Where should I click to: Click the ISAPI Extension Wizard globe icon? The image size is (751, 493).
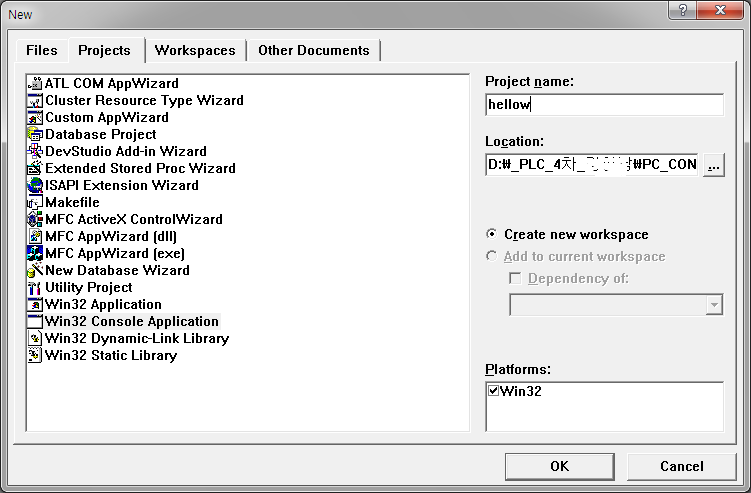point(35,185)
